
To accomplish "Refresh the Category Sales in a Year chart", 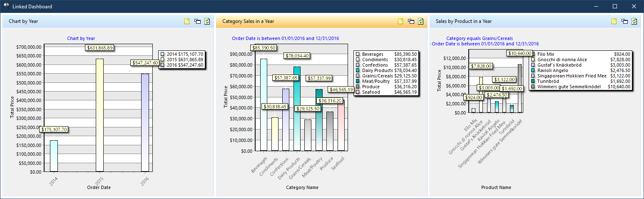I will [421, 21].
